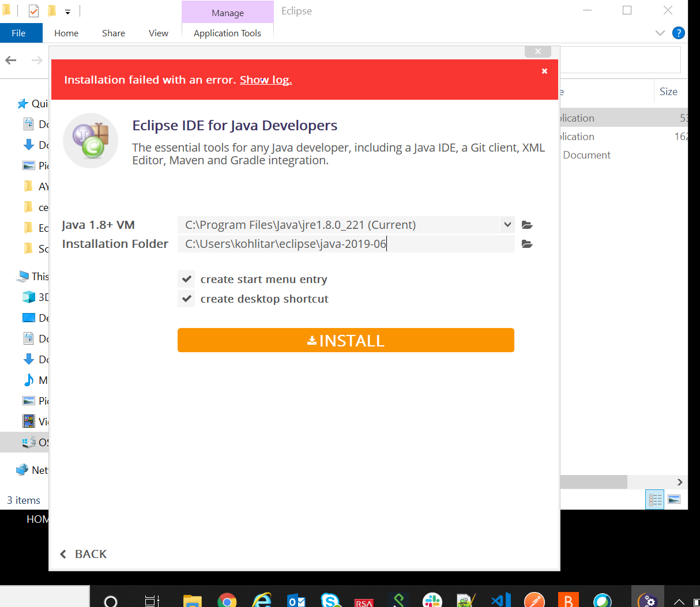Screen dimensions: 700x607
Task: Navigate back with Explorer back arrow
Action: tap(11, 60)
